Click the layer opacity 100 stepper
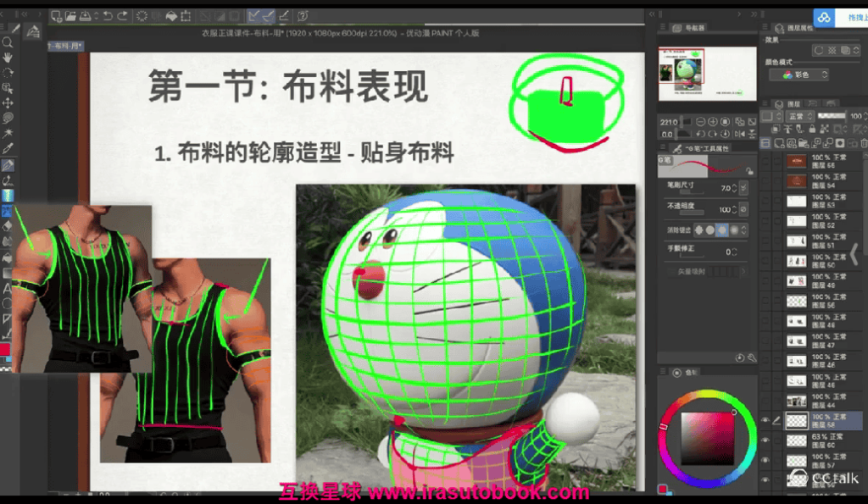868x504 pixels. [865, 116]
